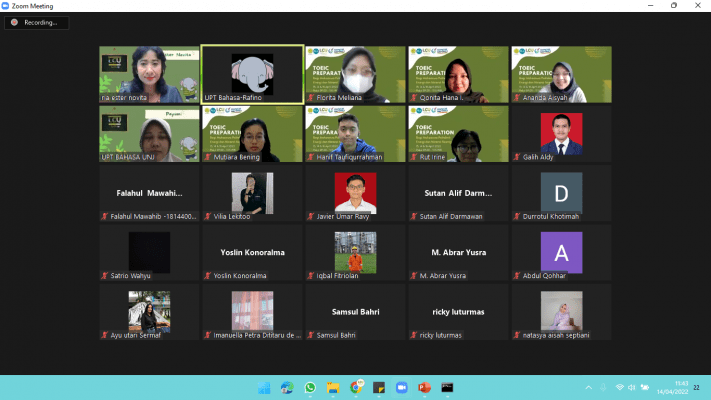Open the volume control in the tray

coord(632,387)
